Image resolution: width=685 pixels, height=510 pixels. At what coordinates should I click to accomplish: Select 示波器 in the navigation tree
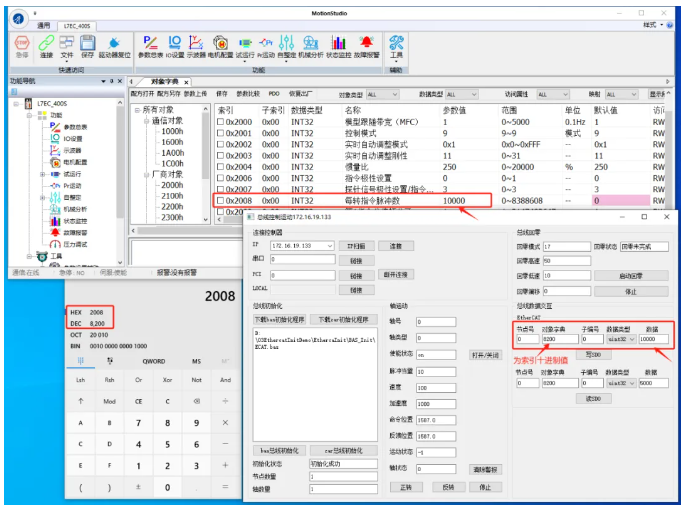point(72,151)
